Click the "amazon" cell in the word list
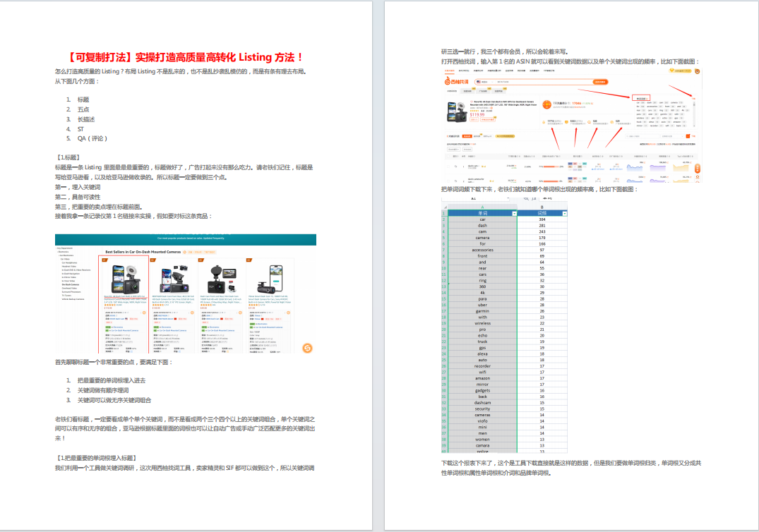The height and width of the screenshot is (532, 759). [x=483, y=378]
